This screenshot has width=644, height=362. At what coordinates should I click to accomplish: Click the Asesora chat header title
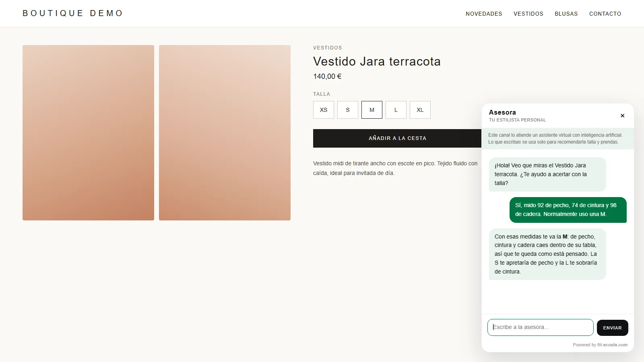tap(502, 112)
